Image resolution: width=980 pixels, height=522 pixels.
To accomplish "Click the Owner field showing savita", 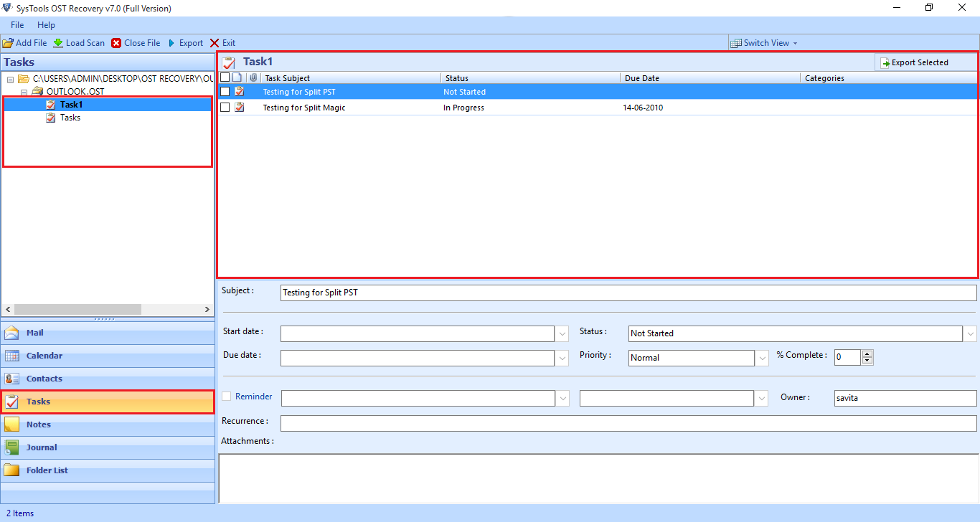I will tap(905, 398).
